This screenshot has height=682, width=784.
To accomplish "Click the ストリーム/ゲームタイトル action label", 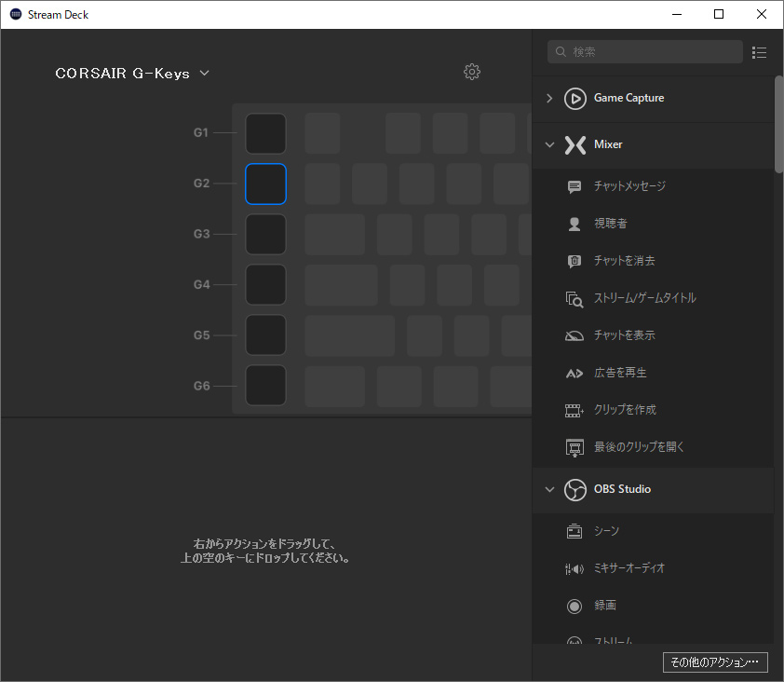I will (644, 298).
